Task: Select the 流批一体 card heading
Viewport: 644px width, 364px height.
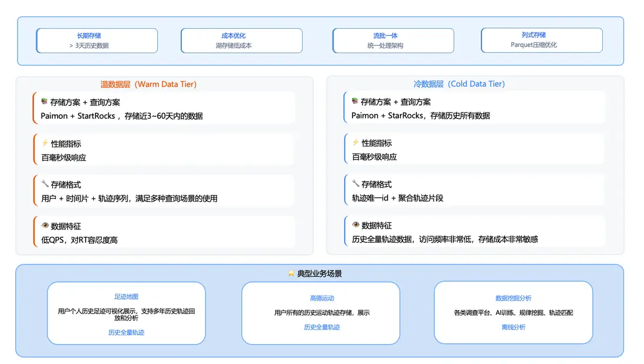Action: pos(385,36)
